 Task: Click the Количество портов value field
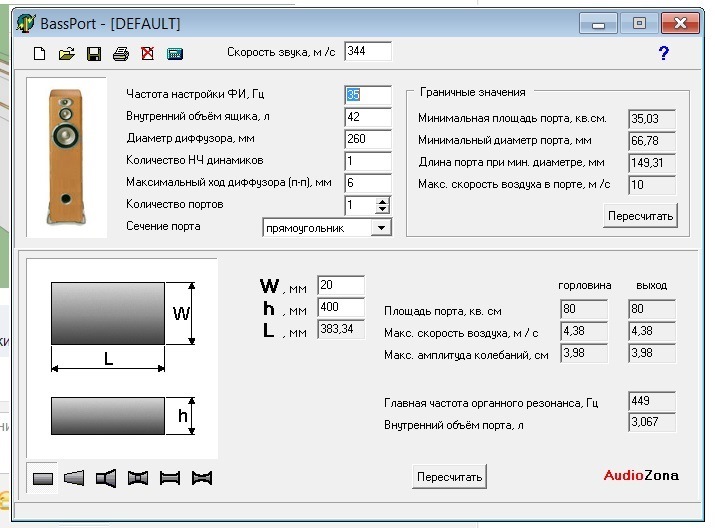pyautogui.click(x=360, y=205)
